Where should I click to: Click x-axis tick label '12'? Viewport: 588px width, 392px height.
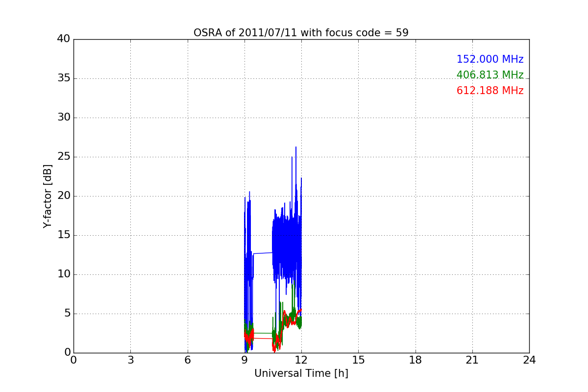pos(301,360)
